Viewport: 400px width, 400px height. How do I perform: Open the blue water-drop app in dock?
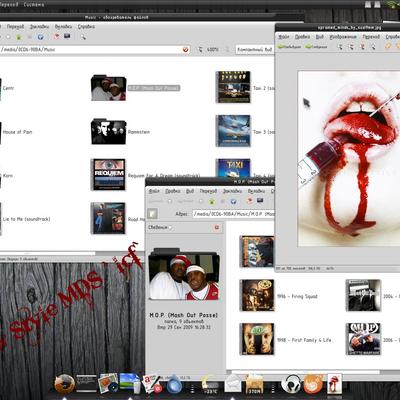tap(174, 384)
